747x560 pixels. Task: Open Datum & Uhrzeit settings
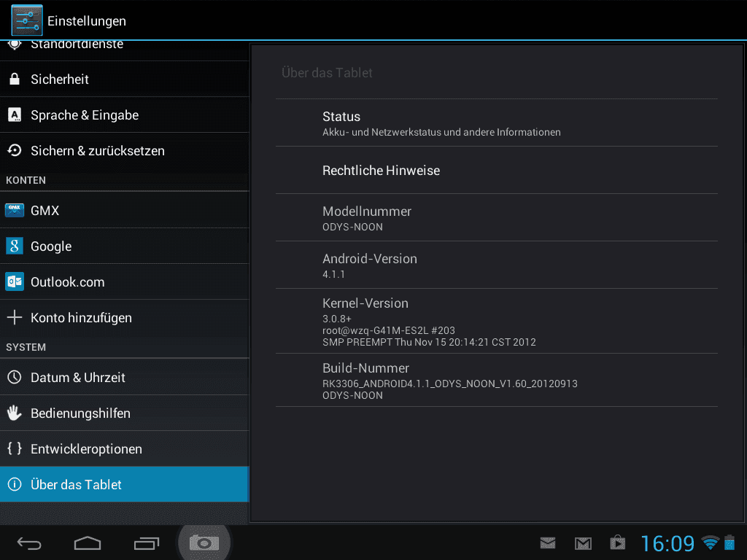[x=124, y=377]
